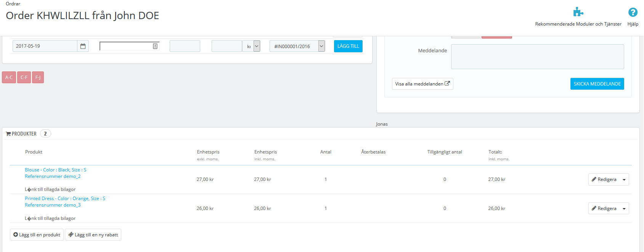Click Redigera for the Blouse row

click(604, 179)
